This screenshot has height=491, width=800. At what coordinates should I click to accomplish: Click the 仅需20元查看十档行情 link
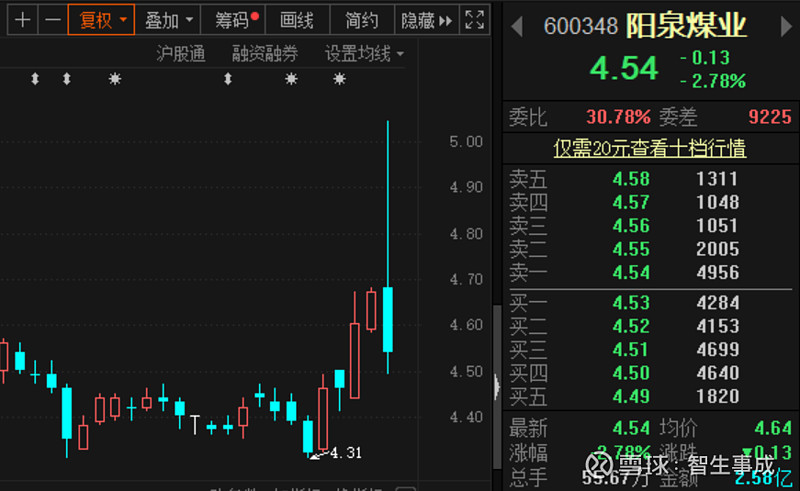click(649, 149)
